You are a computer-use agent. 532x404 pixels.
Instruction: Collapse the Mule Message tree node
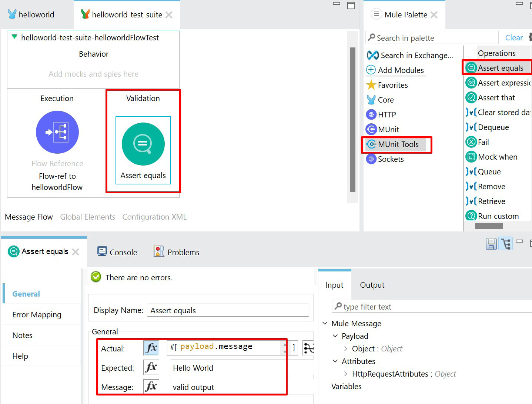pos(325,324)
